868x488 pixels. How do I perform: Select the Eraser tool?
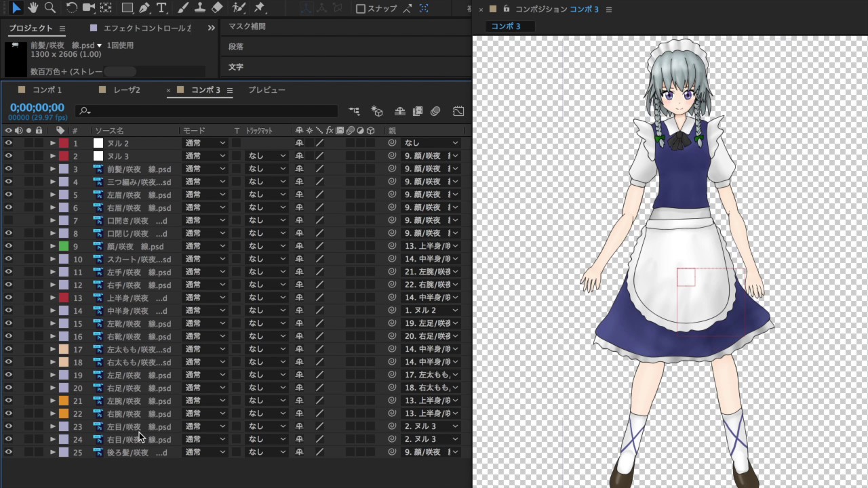217,7
